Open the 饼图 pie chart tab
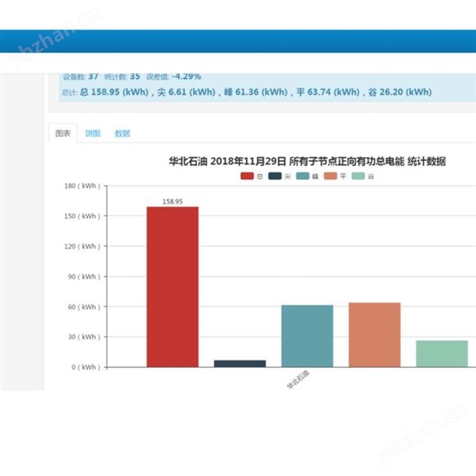 point(93,133)
